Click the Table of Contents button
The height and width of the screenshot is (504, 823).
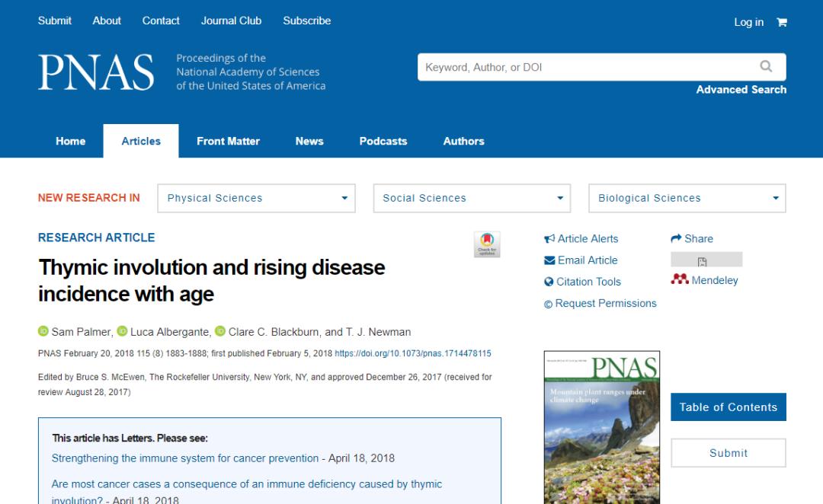(728, 407)
